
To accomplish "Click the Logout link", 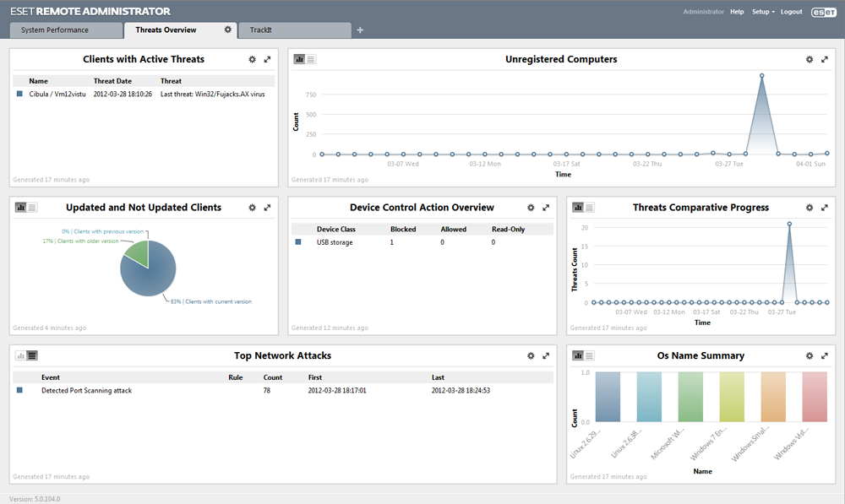I will point(791,12).
